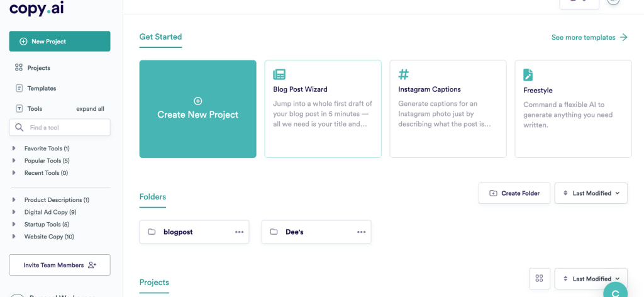Image resolution: width=644 pixels, height=297 pixels.
Task: Click the magnifier icon in tool search
Action: [19, 127]
